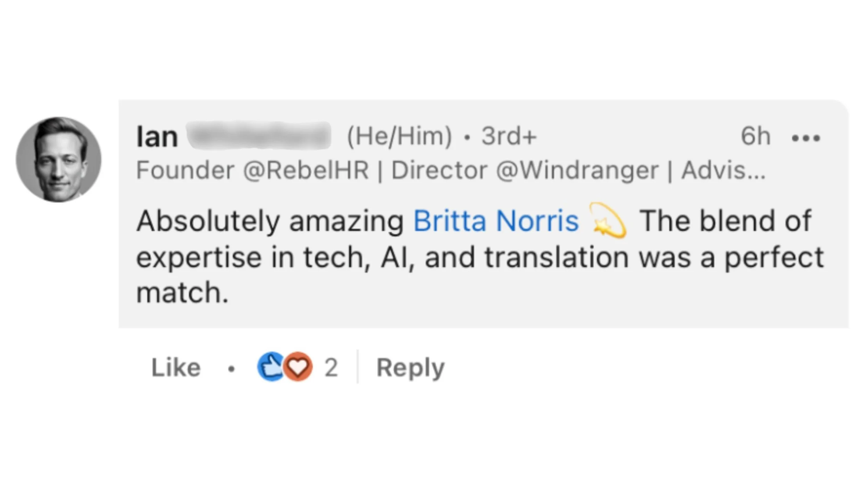Screen dimensions: 868x488
Task: Click the (He/Him) pronoun label
Action: [400, 136]
